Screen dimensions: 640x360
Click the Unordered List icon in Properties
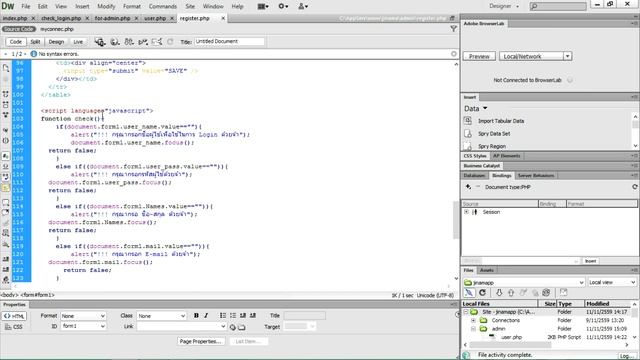(x=223, y=316)
